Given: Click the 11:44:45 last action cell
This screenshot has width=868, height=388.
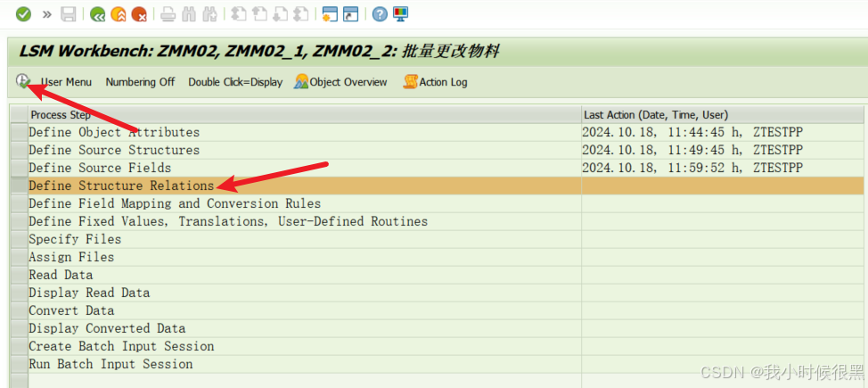Looking at the screenshot, I should (723, 133).
